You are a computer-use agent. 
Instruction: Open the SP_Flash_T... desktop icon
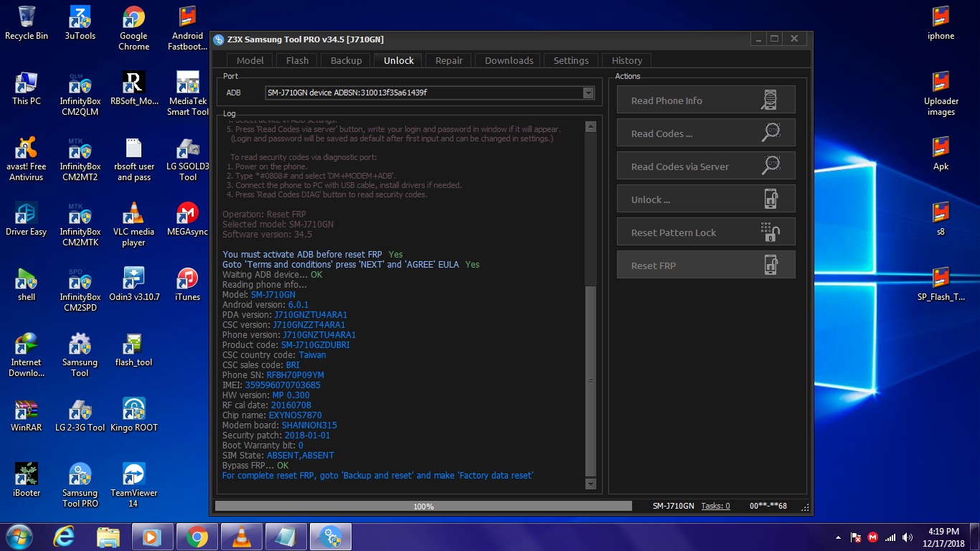[941, 284]
